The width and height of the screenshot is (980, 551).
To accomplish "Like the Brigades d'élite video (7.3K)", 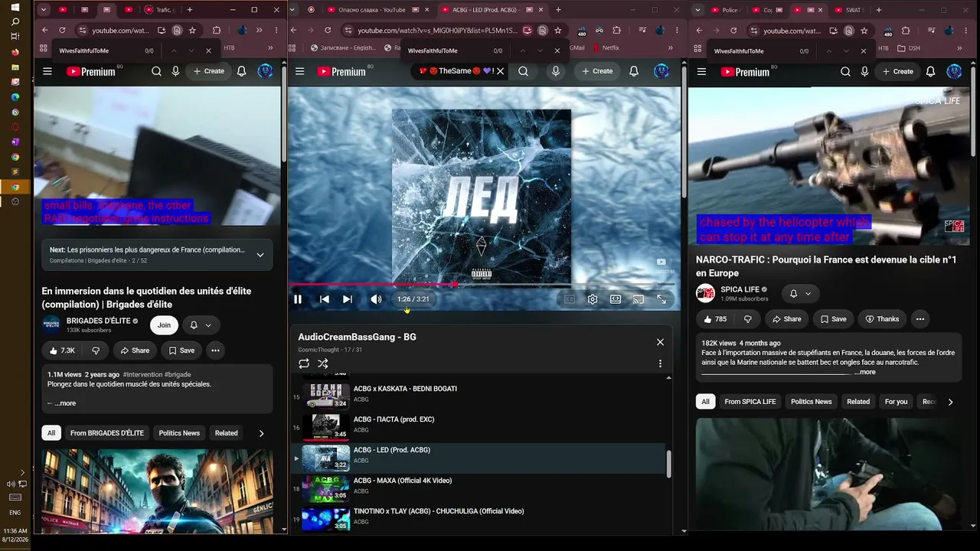I will pyautogui.click(x=62, y=350).
